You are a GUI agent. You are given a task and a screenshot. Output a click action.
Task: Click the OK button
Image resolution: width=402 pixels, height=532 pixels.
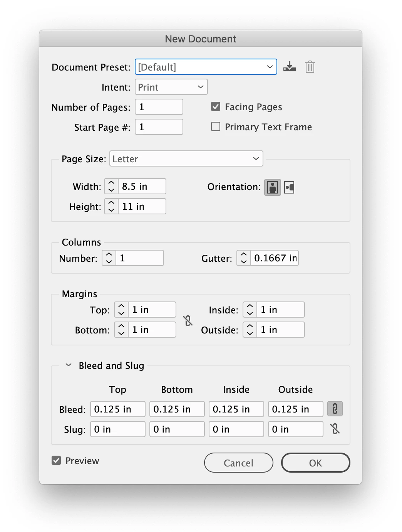pyautogui.click(x=316, y=463)
